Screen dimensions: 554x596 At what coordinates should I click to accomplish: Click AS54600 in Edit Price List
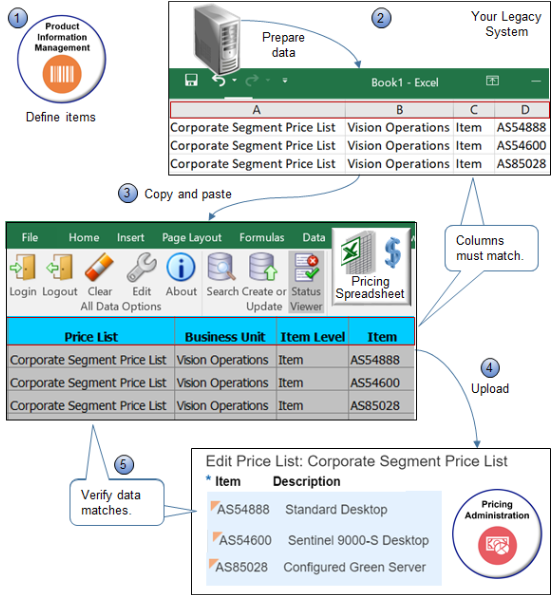point(245,540)
